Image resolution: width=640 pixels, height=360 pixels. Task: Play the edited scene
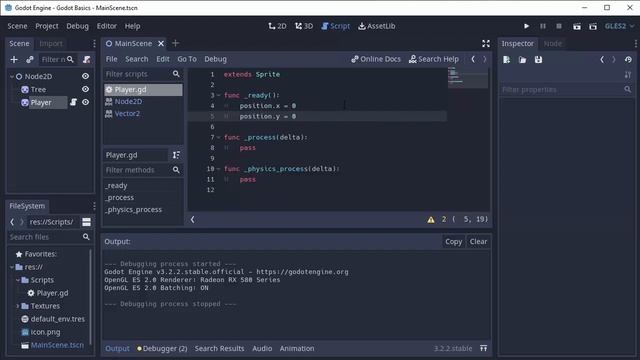coord(577,27)
